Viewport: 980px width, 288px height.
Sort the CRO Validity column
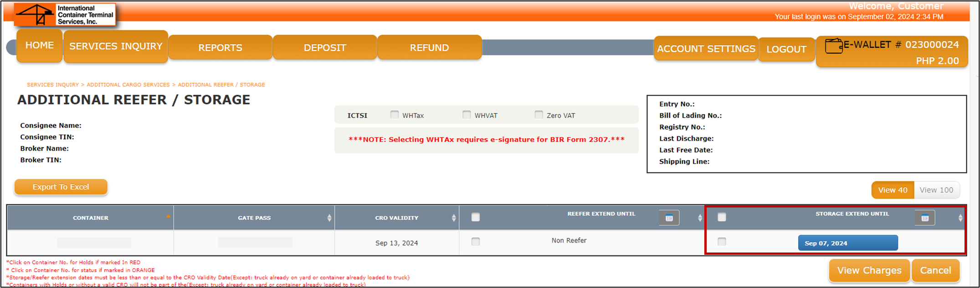click(453, 218)
